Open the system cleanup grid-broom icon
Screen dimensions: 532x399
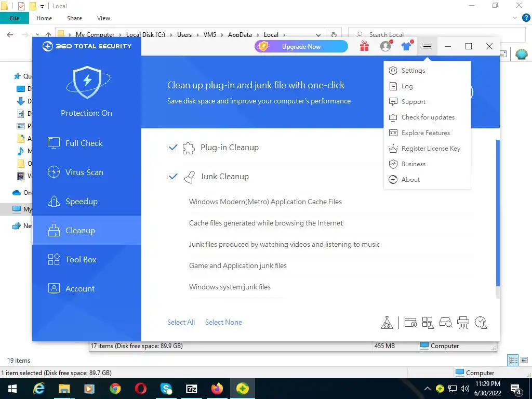[428, 323]
